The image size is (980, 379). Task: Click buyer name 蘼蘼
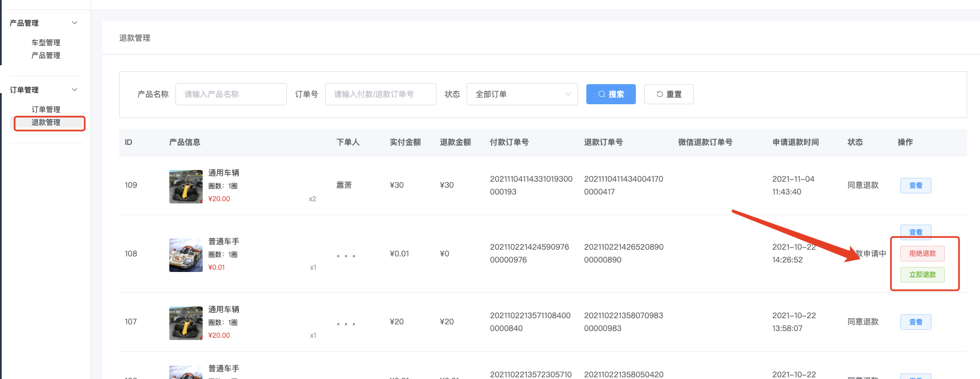pyautogui.click(x=344, y=185)
